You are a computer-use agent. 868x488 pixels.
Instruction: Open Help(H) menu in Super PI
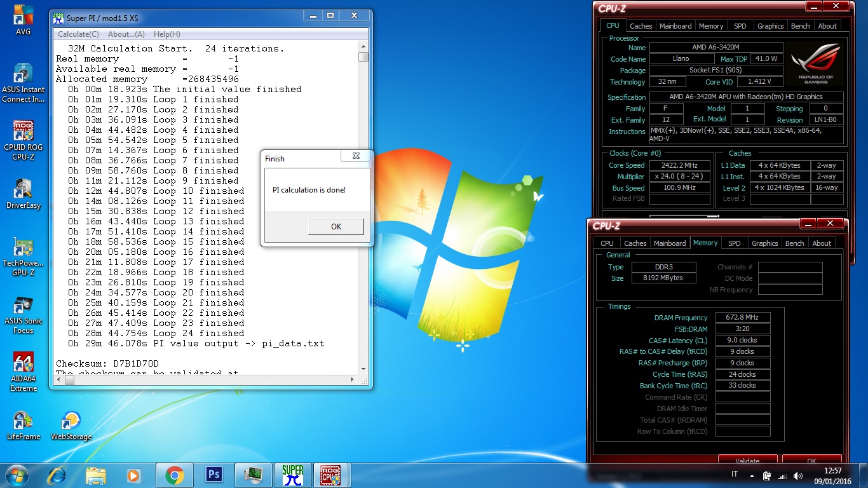(x=167, y=34)
